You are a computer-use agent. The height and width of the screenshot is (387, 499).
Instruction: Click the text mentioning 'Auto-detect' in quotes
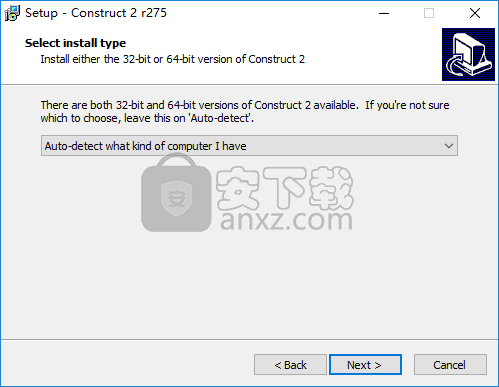147,118
